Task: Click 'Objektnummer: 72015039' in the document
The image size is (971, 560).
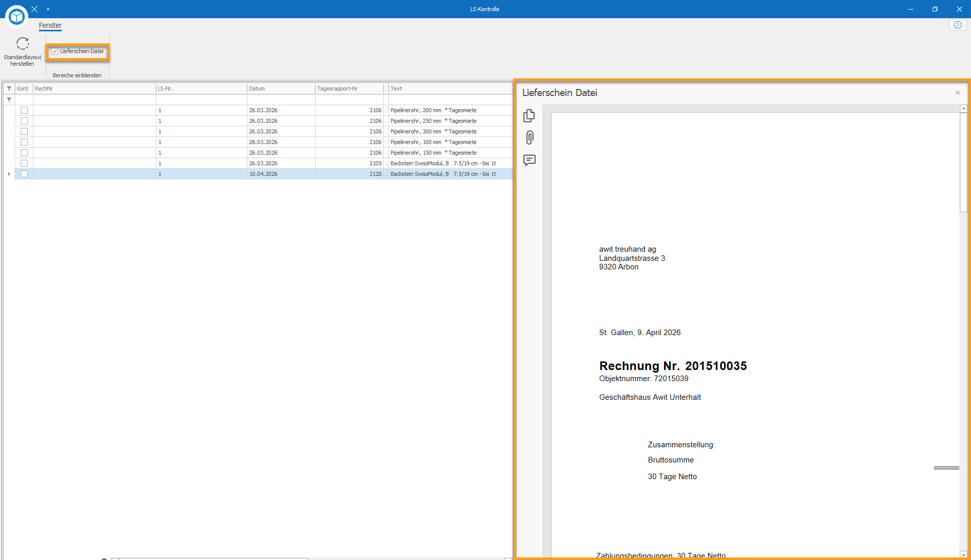Action: (x=643, y=379)
